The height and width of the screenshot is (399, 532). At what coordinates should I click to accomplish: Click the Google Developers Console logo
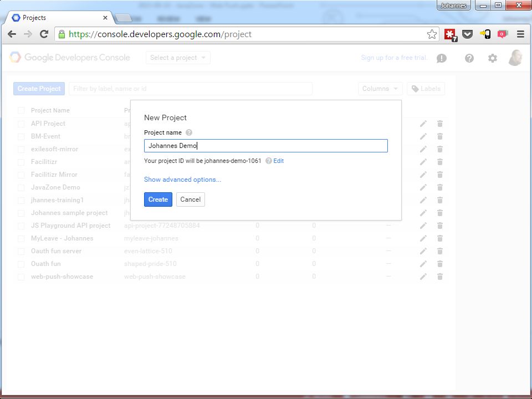70,57
